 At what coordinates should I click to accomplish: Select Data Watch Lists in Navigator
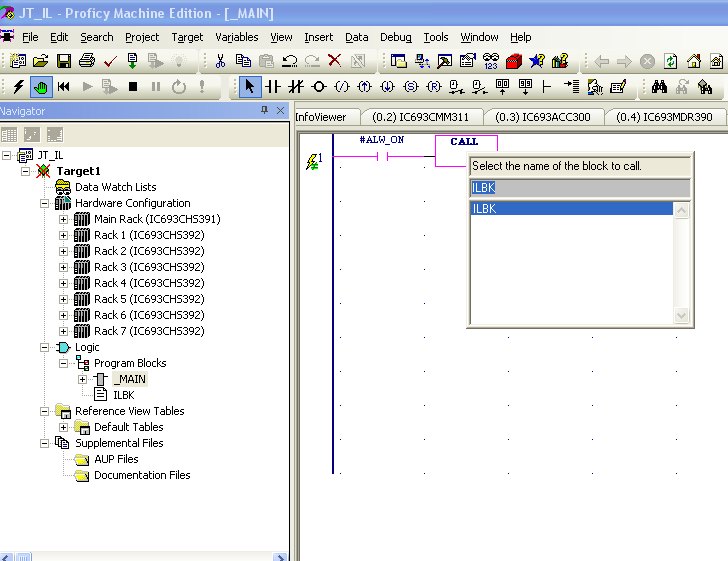[x=116, y=187]
